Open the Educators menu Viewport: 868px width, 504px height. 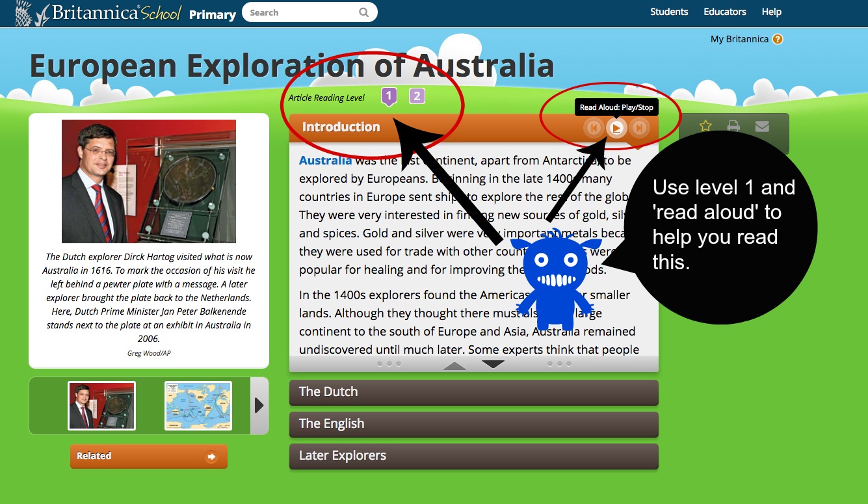(x=724, y=11)
